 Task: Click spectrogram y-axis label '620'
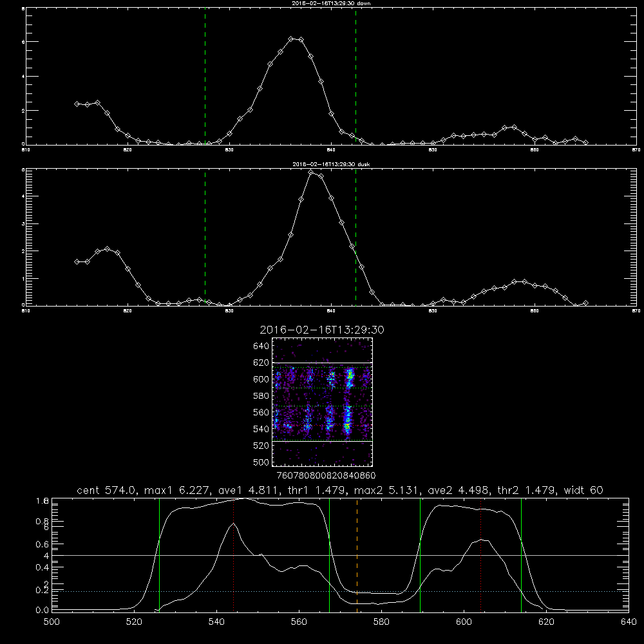coord(261,363)
